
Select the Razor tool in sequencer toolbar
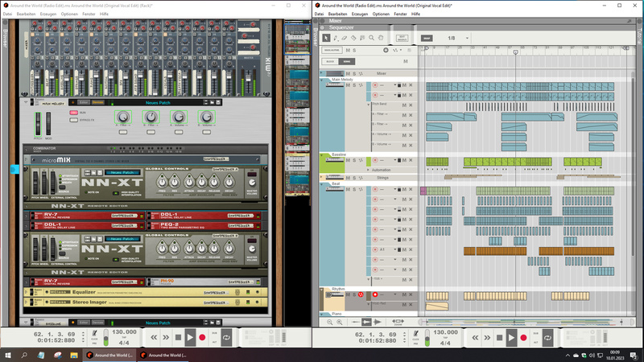pyautogui.click(x=353, y=38)
